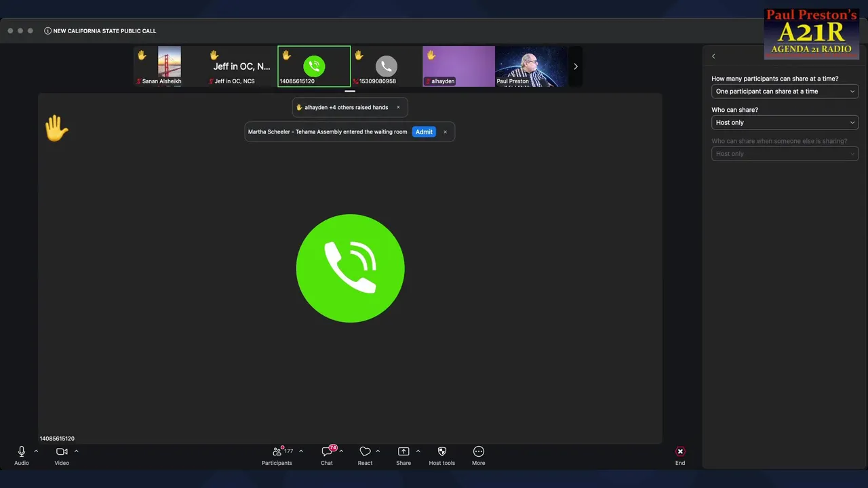Show next participants in the gallery strip

pyautogui.click(x=576, y=66)
